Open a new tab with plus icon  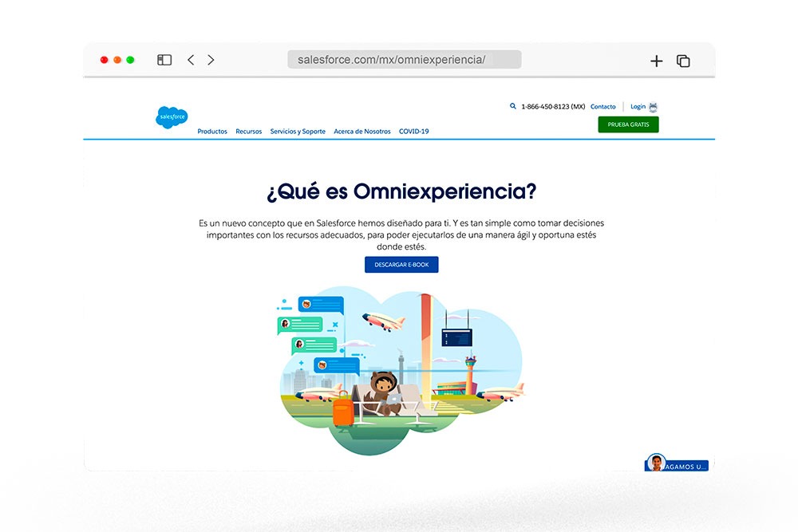coord(656,61)
